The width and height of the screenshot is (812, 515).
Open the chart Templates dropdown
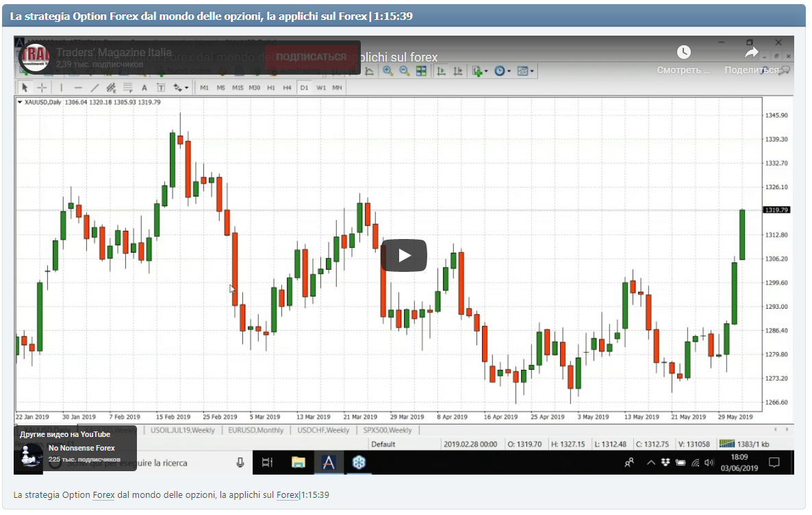(x=525, y=71)
